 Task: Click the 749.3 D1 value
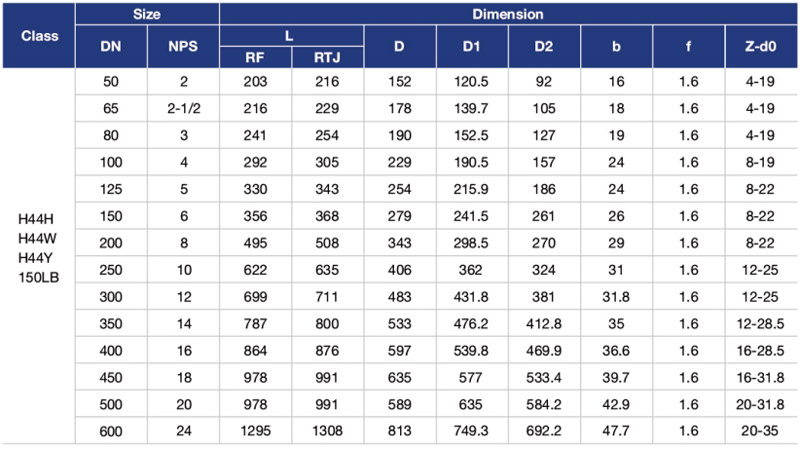click(x=471, y=431)
